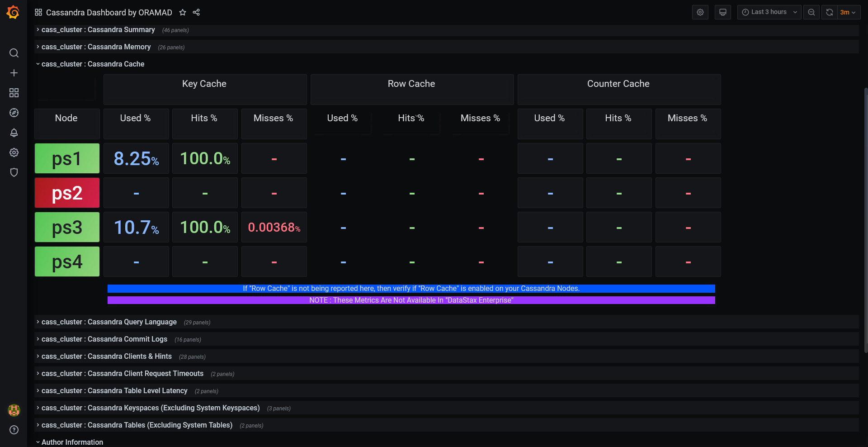Open the Help question mark menu

pos(14,430)
